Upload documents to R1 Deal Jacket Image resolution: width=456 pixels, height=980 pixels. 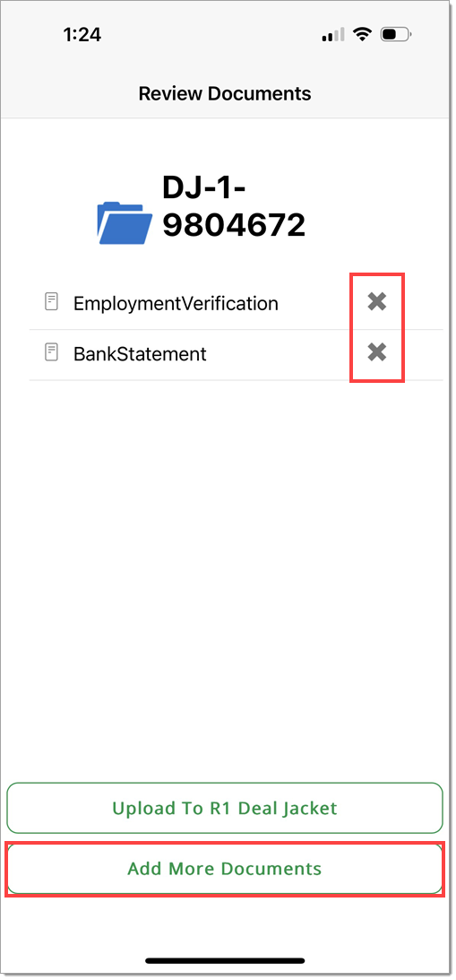pos(225,808)
